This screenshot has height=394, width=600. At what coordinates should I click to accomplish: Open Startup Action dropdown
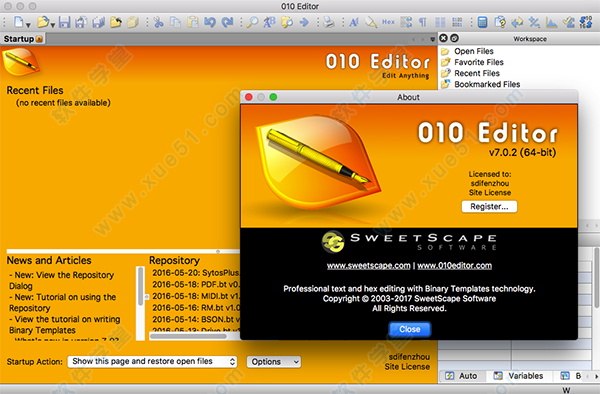coord(152,361)
